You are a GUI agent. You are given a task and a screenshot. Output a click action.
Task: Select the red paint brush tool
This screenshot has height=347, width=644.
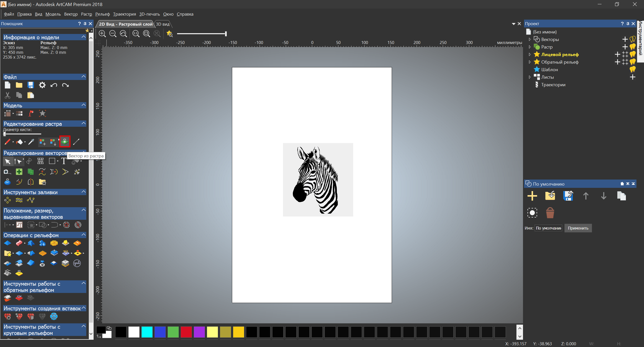tap(7, 142)
